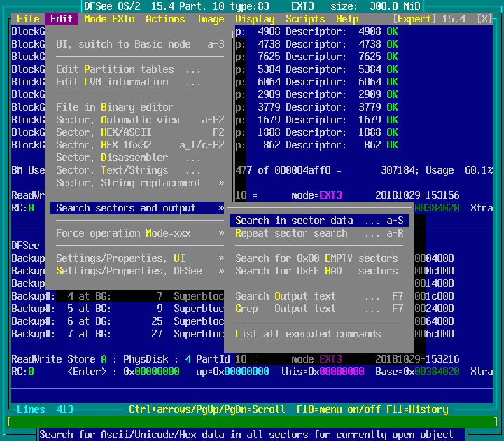Open the File menu
This screenshot has width=504, height=441.
pyautogui.click(x=28, y=19)
